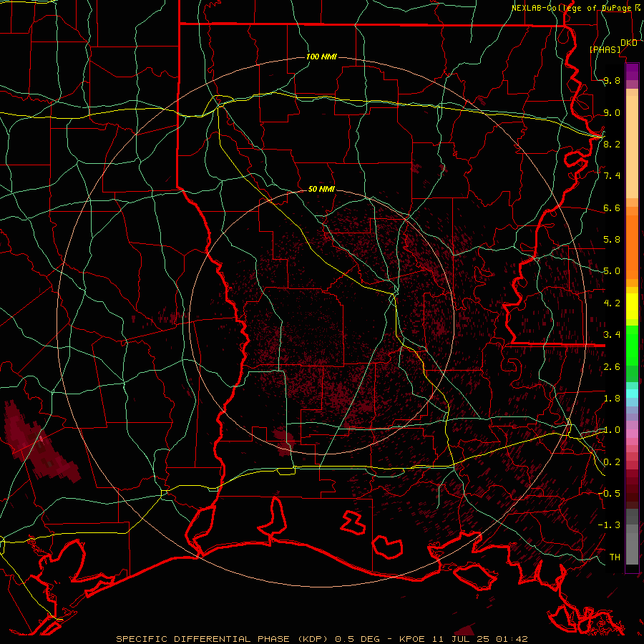Select the 9.0 value on color scale
This screenshot has height=644, width=644.
[x=612, y=112]
